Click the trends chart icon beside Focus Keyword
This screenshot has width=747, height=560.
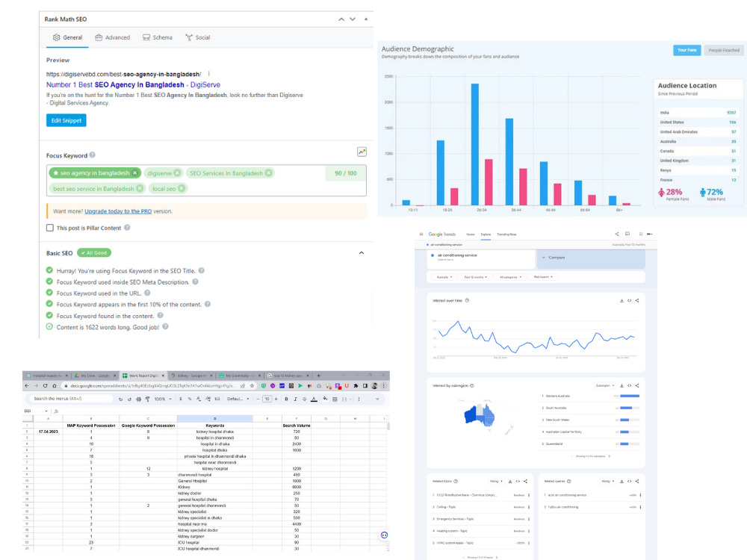362,152
